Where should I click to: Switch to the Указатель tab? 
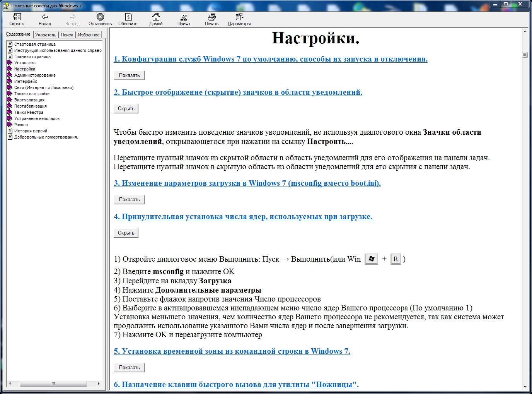(46, 35)
